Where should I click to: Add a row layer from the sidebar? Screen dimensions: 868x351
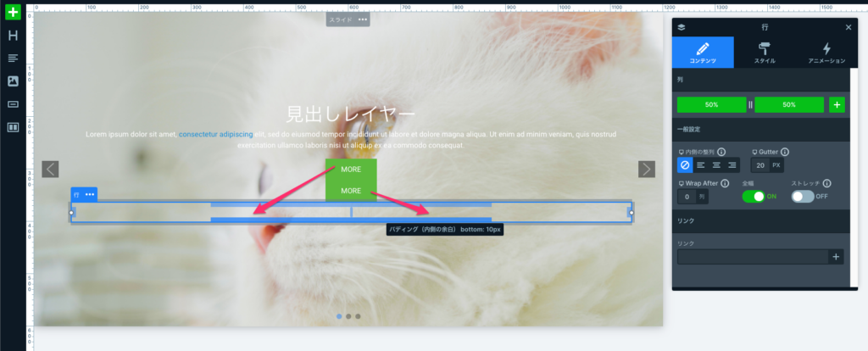pos(13,127)
